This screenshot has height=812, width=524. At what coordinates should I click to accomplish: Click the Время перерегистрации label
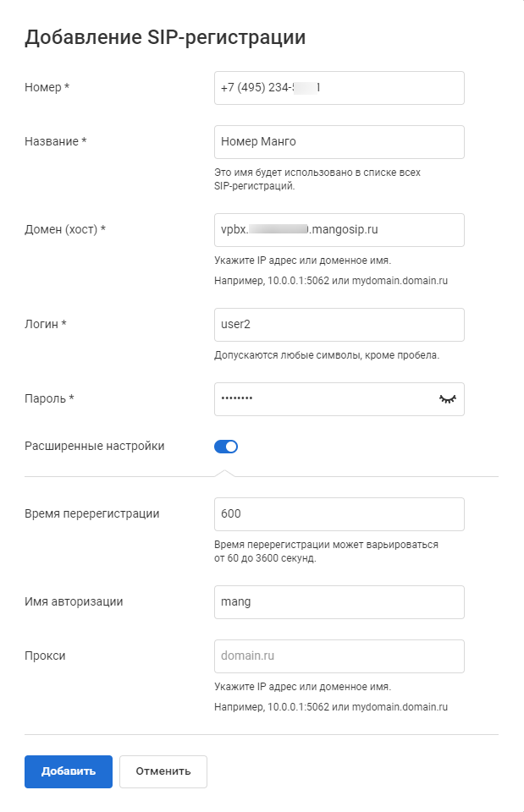point(92,513)
